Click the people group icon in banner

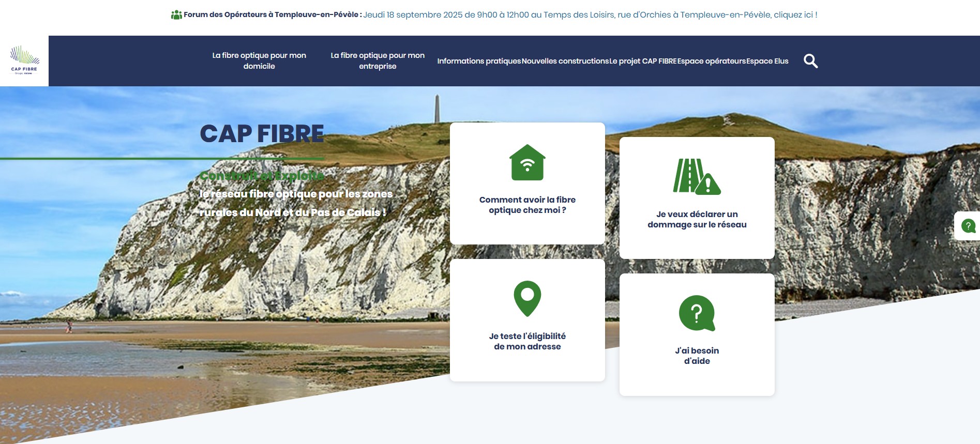tap(176, 15)
